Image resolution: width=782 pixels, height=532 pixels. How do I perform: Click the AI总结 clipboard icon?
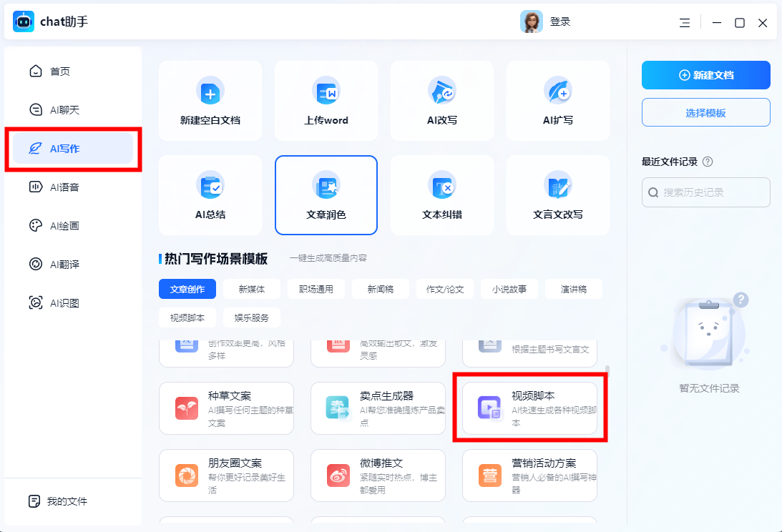210,186
